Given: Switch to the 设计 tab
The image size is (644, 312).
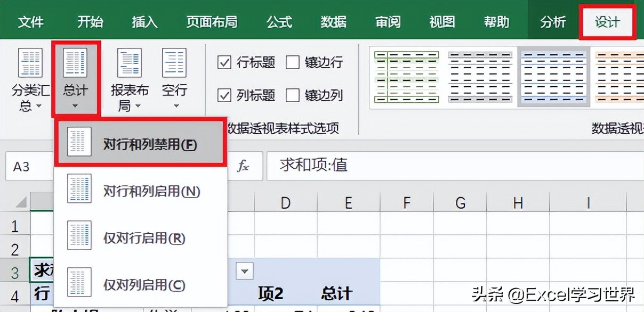Looking at the screenshot, I should point(608,22).
